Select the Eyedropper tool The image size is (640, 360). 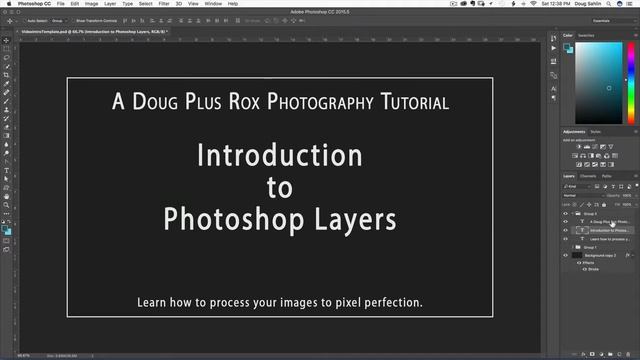tap(6, 84)
